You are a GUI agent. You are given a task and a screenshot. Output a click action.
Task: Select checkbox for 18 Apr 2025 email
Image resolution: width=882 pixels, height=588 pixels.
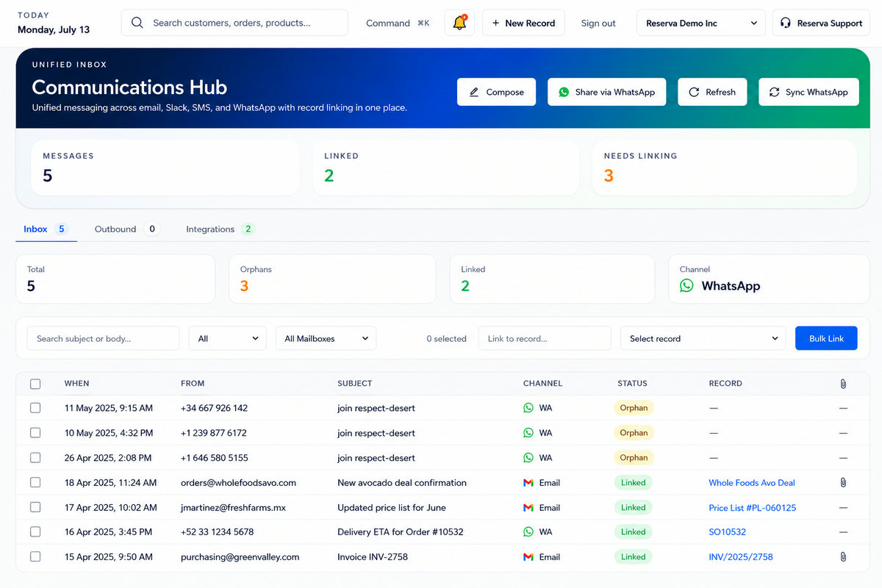[35, 483]
